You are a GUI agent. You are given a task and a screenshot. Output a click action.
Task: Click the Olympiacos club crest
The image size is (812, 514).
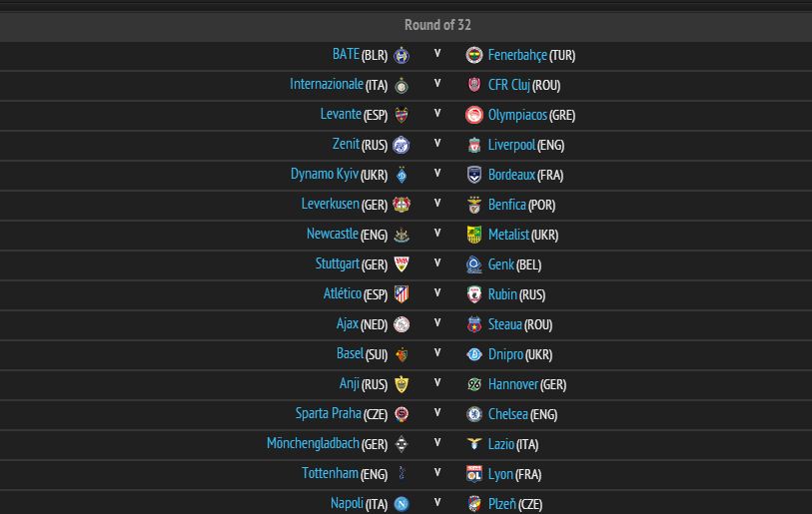coord(474,115)
